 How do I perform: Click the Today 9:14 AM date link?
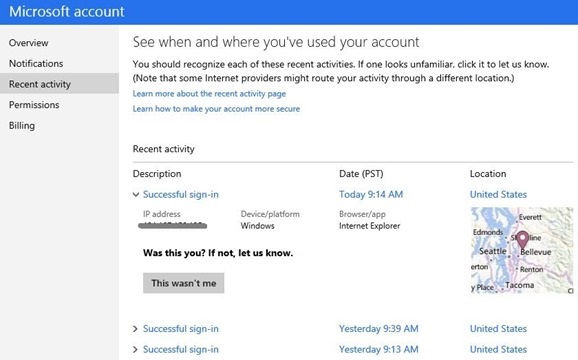(x=371, y=195)
